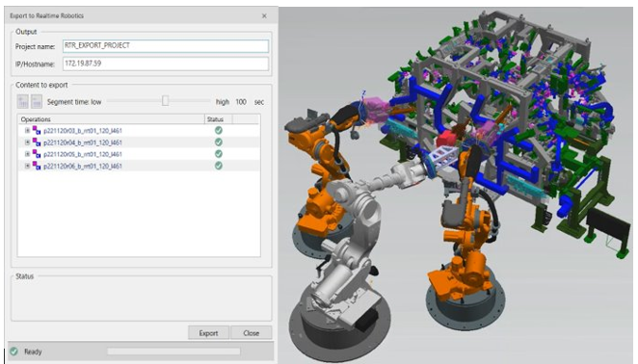Expand the p221120r06_b_rrt01_120_l461 operation
This screenshot has height=364, width=638.
27,166
